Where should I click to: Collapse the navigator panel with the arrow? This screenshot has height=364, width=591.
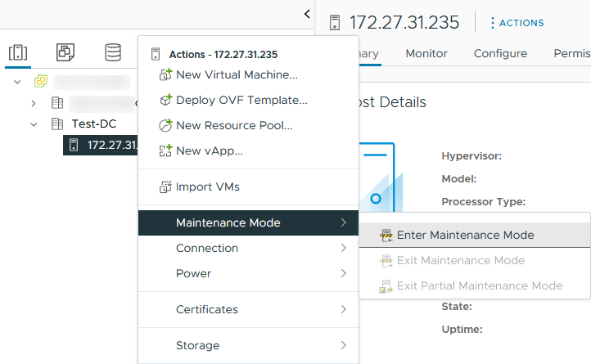click(x=307, y=14)
